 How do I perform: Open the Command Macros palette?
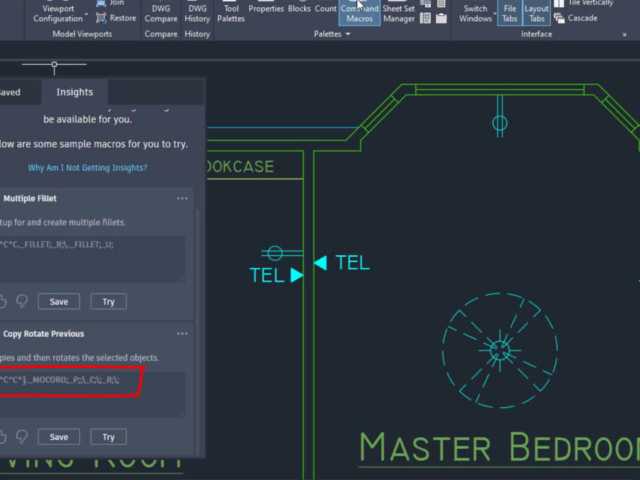tap(360, 11)
